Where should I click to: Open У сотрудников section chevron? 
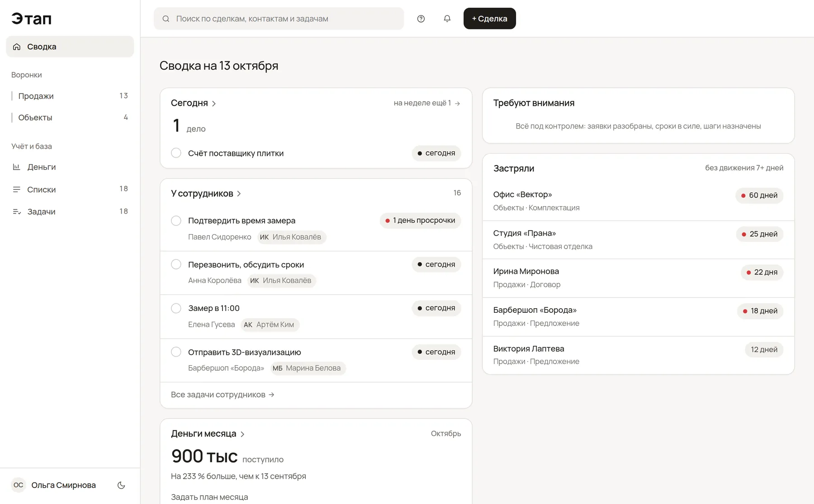pos(239,194)
